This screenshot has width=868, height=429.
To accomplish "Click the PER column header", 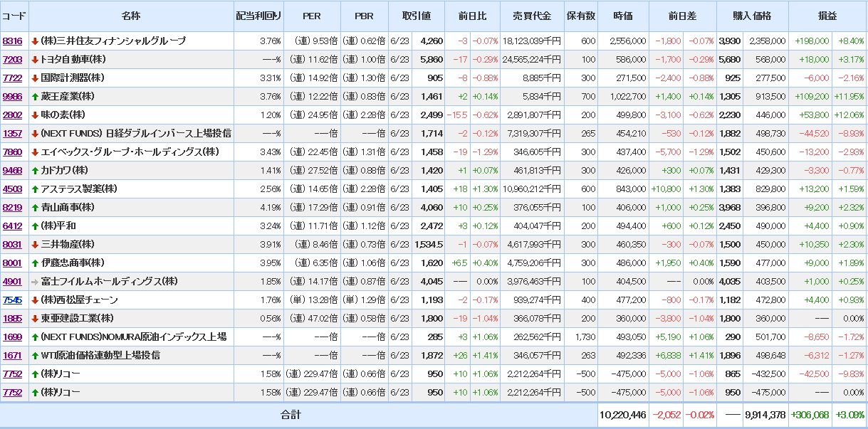I will pos(311,16).
